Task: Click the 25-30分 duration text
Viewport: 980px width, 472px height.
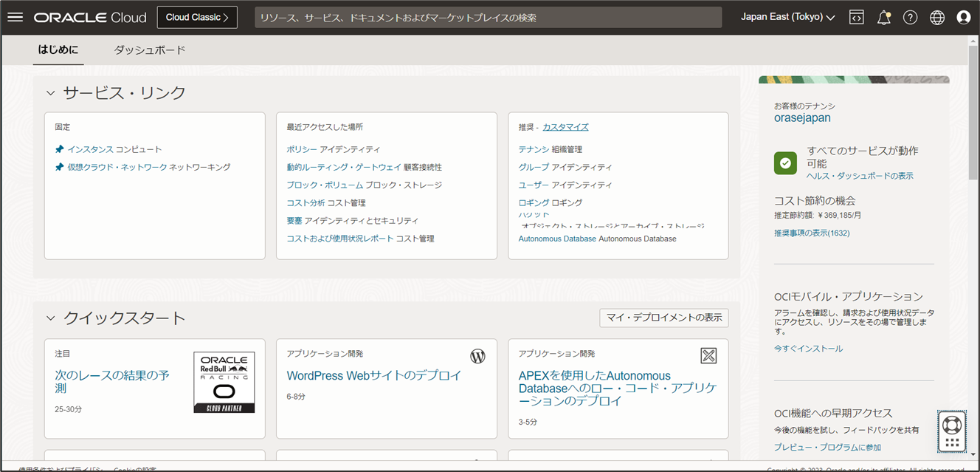Action: 68,408
